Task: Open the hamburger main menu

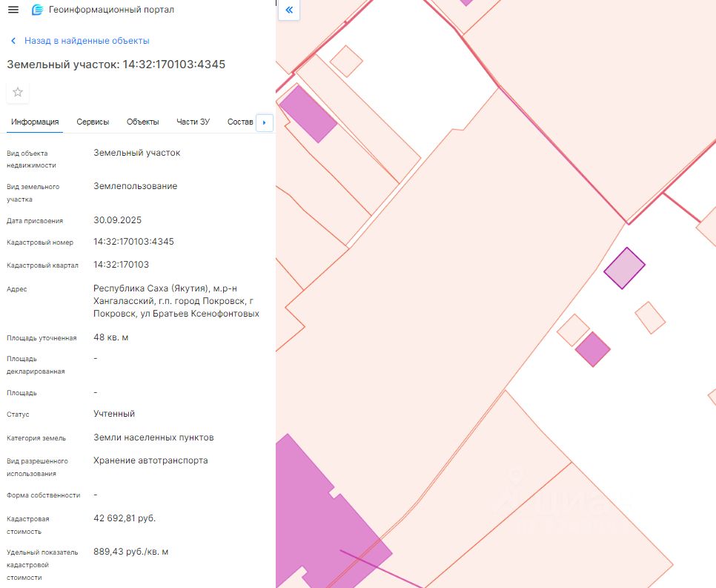Action: point(13,10)
